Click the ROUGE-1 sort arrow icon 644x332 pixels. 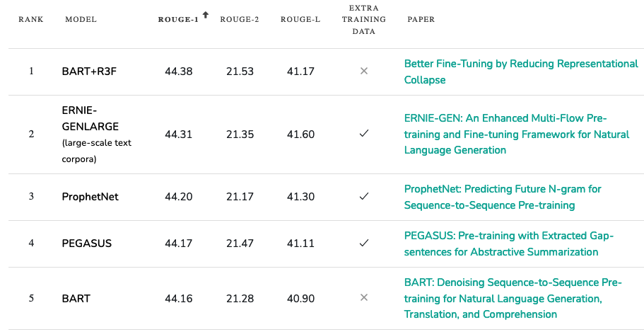pos(205,15)
